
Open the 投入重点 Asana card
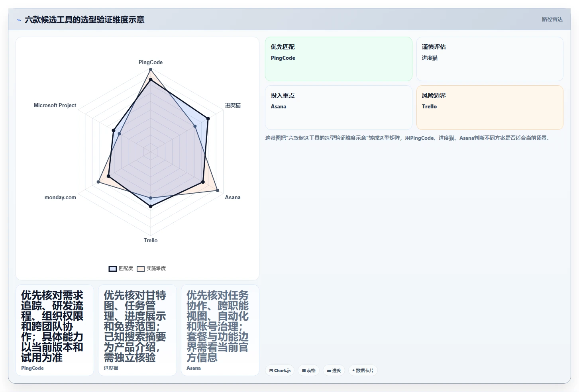point(339,108)
